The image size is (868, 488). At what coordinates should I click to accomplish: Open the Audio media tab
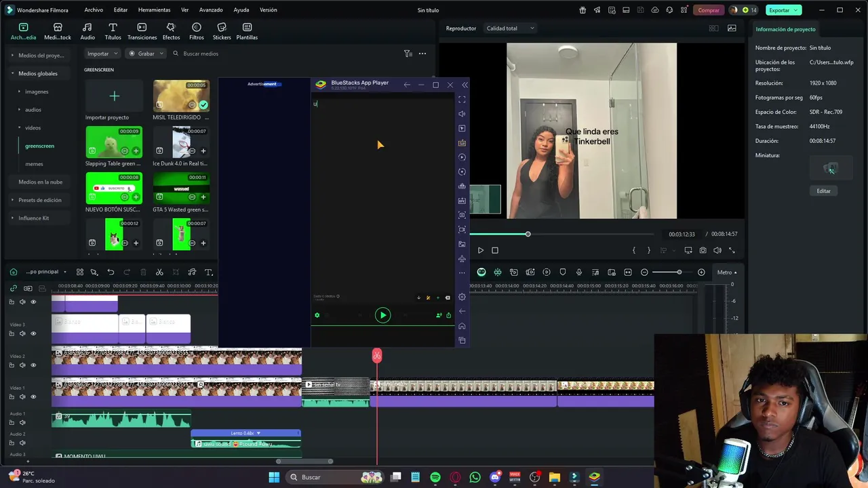coord(87,31)
